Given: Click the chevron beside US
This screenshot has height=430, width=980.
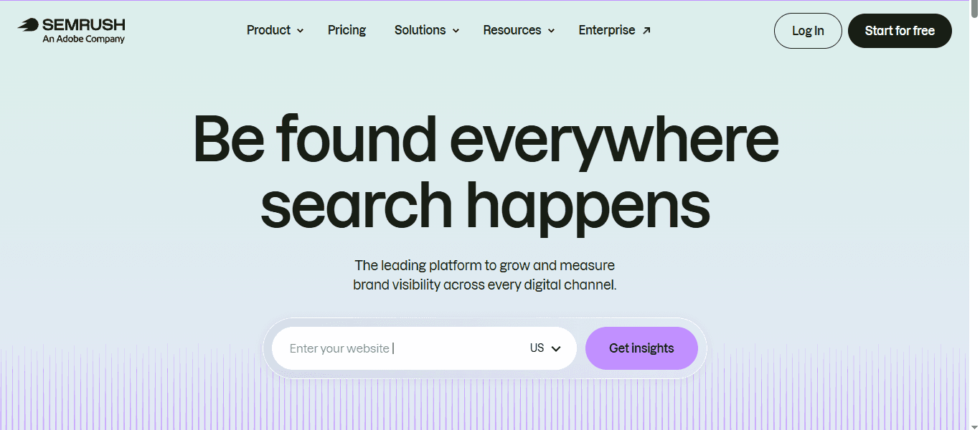Looking at the screenshot, I should coord(555,349).
